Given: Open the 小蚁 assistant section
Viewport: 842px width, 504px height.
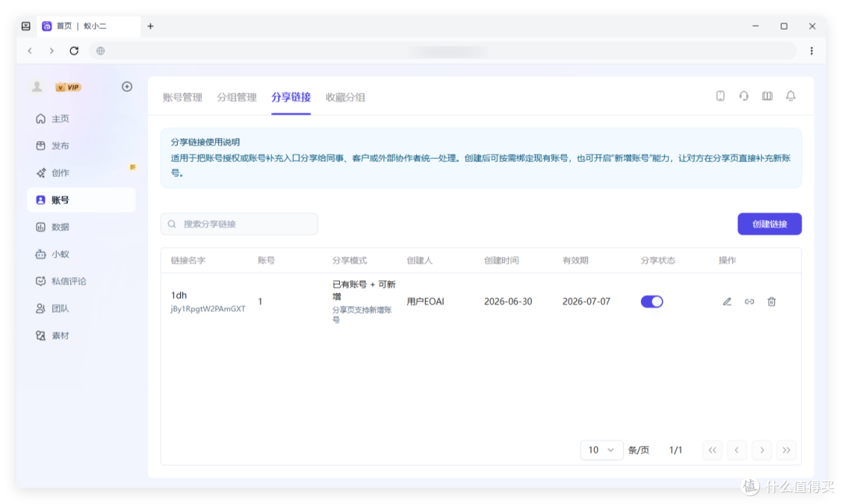Looking at the screenshot, I should point(81,254).
